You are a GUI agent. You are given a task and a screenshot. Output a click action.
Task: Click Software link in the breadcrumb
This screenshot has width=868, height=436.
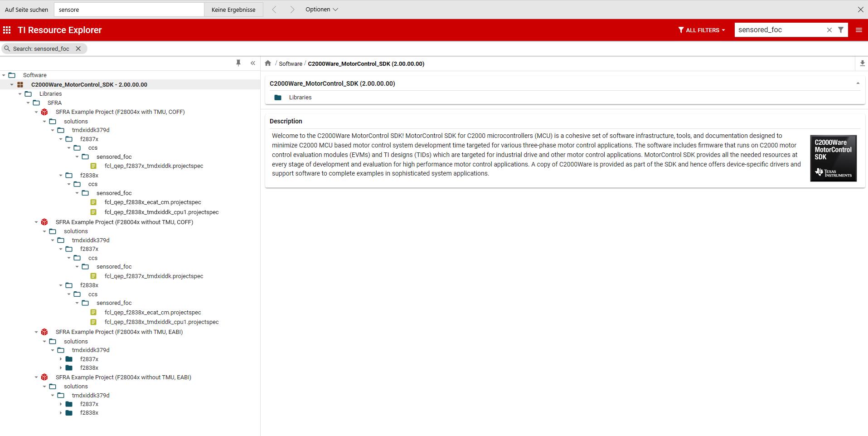click(291, 64)
